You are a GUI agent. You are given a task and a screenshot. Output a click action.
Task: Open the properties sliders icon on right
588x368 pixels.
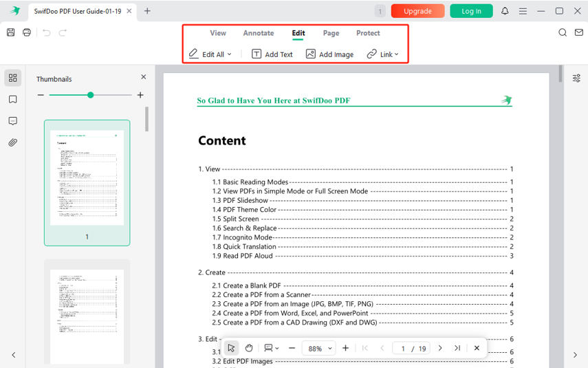pyautogui.click(x=576, y=78)
